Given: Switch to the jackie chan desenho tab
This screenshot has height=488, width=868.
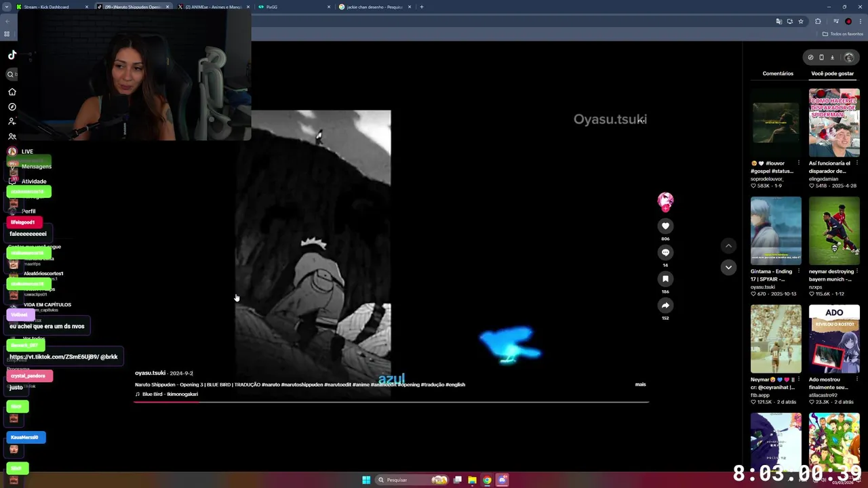Looking at the screenshot, I should tap(374, 7).
